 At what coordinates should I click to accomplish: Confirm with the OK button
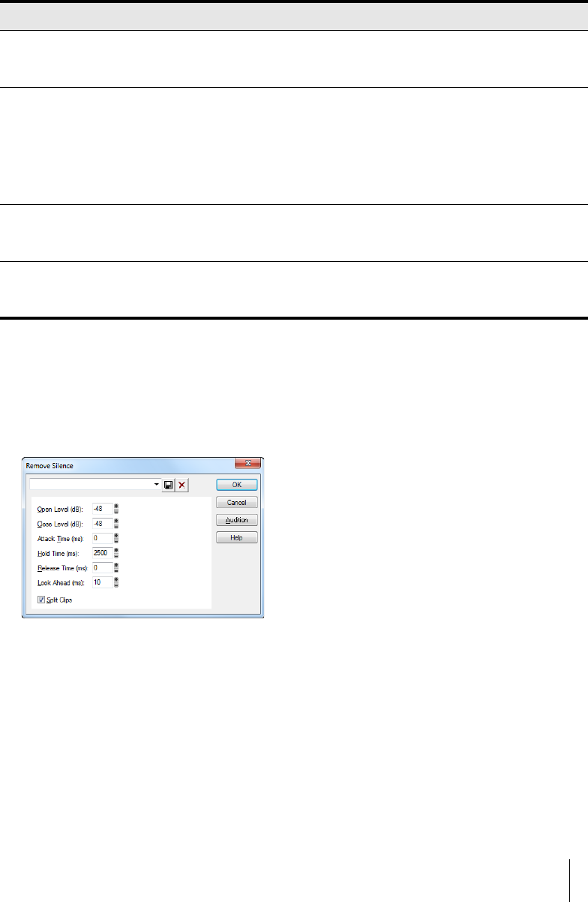point(237,485)
